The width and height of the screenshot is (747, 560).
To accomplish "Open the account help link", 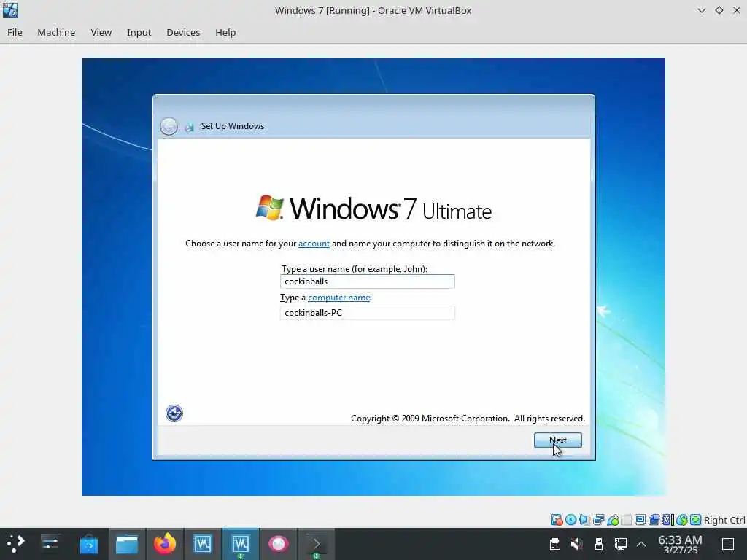I will 314,244.
